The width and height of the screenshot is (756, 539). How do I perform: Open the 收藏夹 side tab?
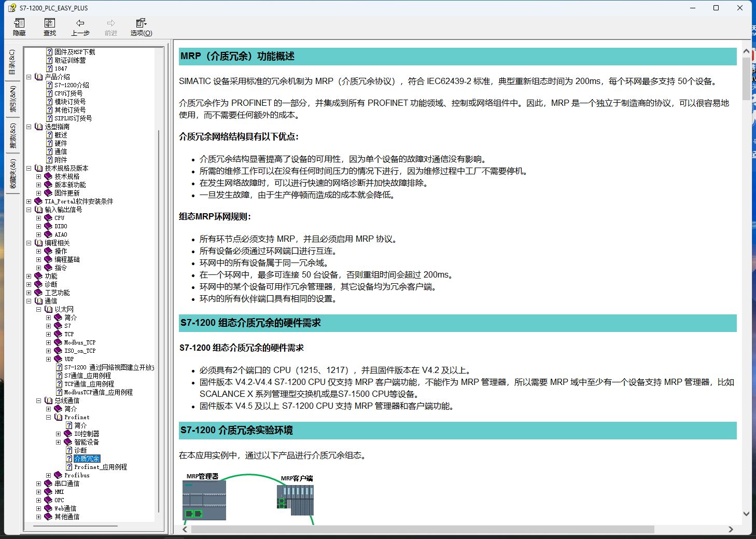click(12, 174)
